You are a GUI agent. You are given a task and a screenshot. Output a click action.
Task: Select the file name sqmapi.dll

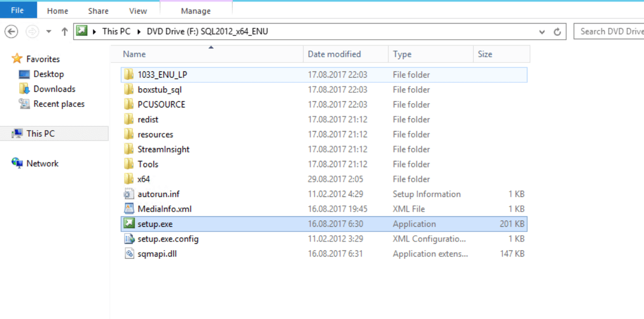click(157, 254)
